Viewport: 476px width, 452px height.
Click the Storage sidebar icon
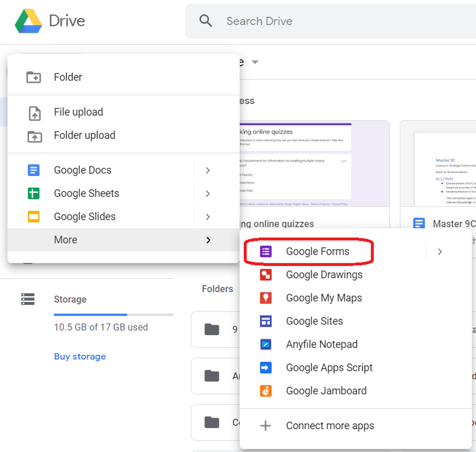(28, 299)
